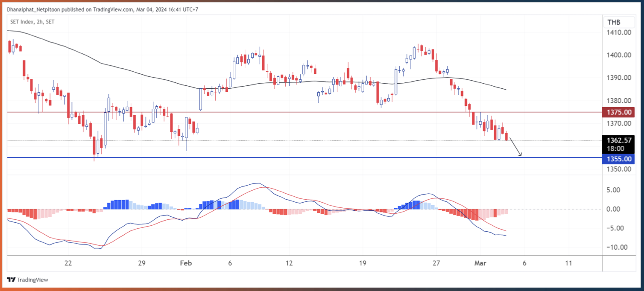
Task: Click the date label 29 on the time axis
Action: (142, 263)
